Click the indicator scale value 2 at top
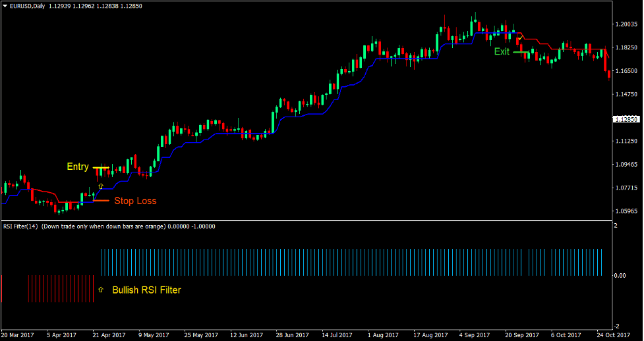The width and height of the screenshot is (644, 341). pyautogui.click(x=616, y=226)
